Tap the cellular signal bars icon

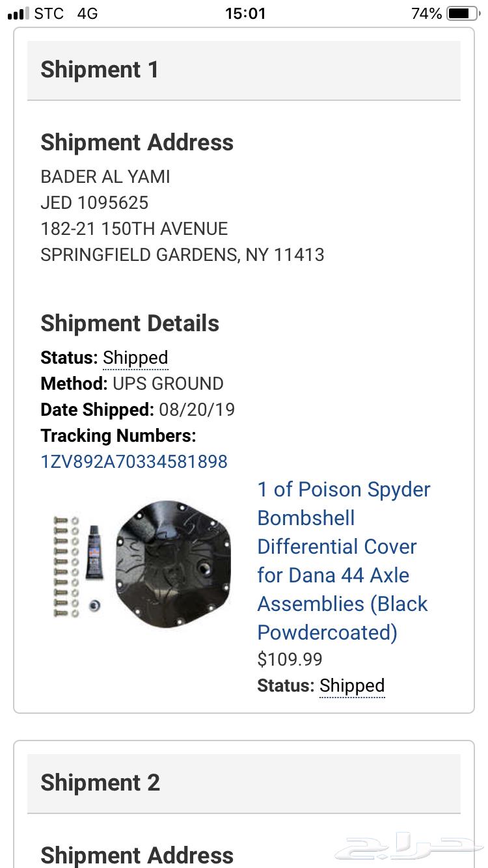click(18, 14)
